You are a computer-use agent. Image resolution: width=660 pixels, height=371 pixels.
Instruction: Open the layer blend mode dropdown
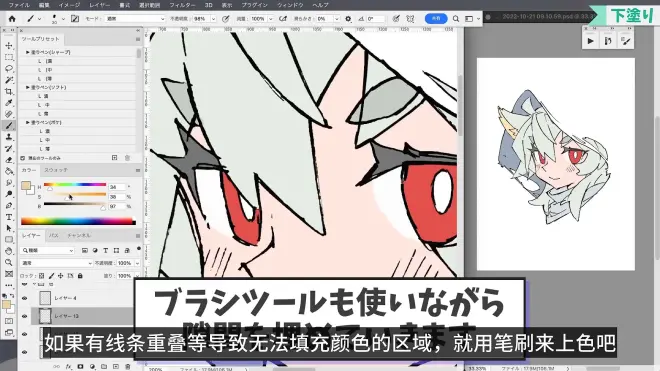[56, 263]
